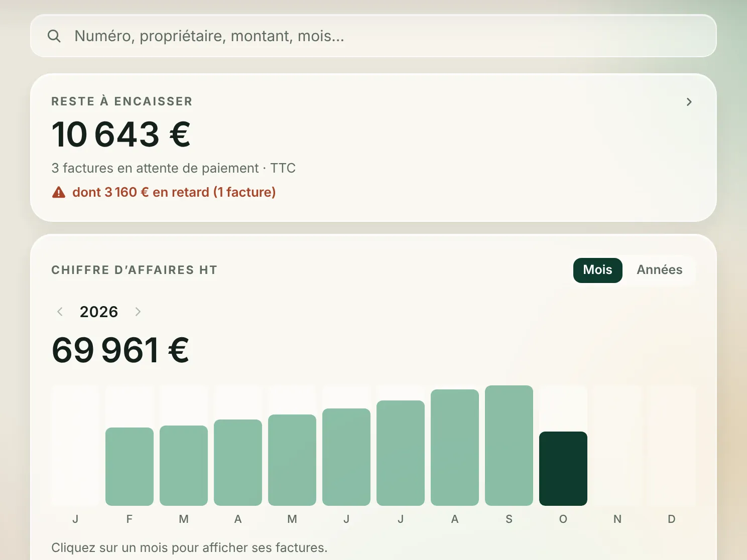The height and width of the screenshot is (560, 747).
Task: Select the August revenue bar
Action: pyautogui.click(x=455, y=448)
